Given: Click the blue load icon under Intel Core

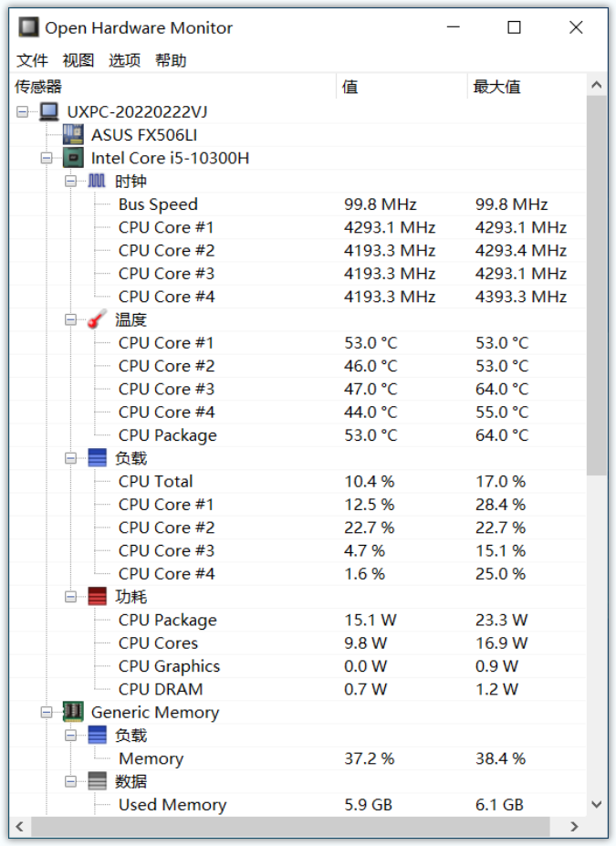Looking at the screenshot, I should 97,458.
